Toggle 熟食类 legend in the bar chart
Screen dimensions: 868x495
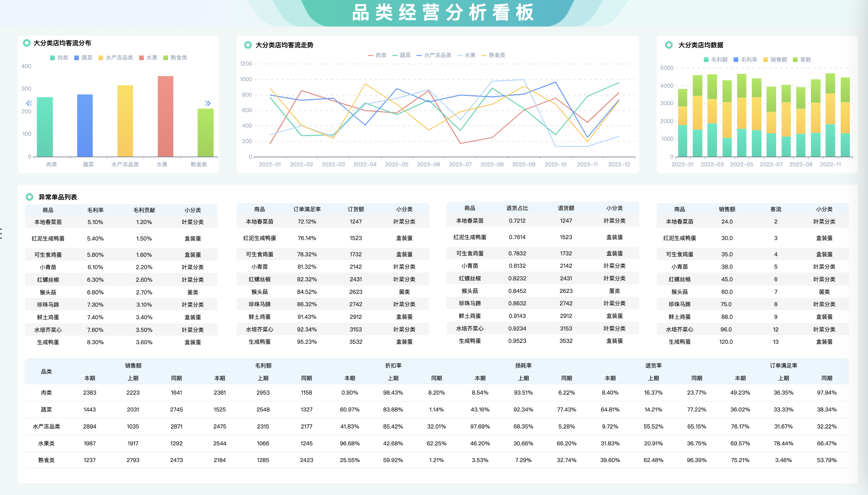175,57
